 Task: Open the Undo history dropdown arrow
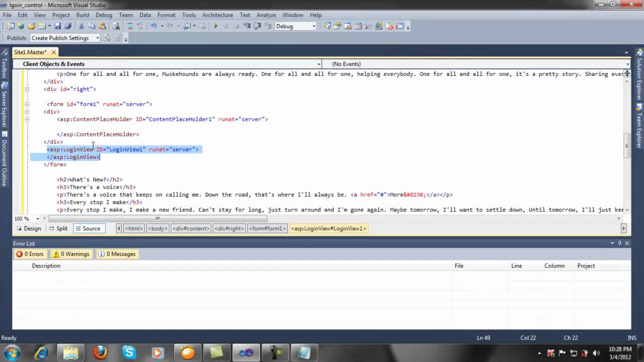pos(162,26)
